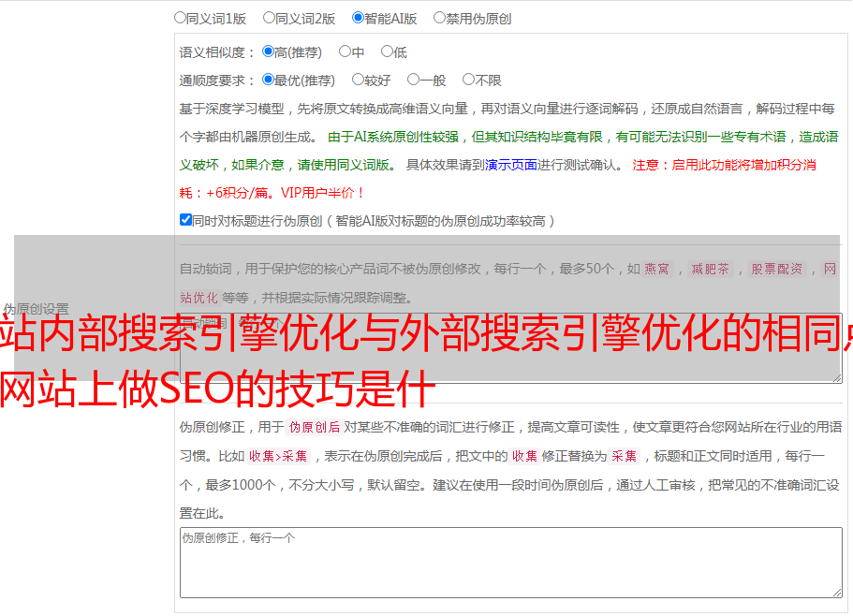This screenshot has width=853, height=616.
Task: Set 通顺度要求 to 一般
Action: [x=414, y=80]
